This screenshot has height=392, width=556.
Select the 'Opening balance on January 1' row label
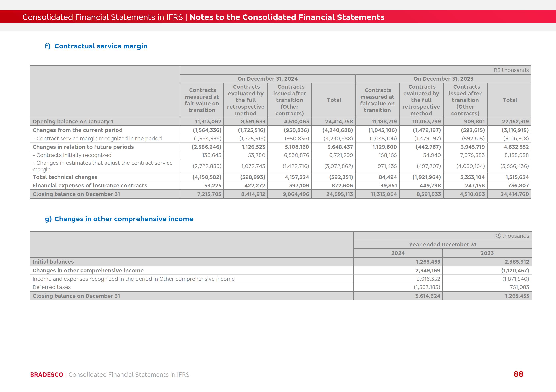(x=73, y=121)
